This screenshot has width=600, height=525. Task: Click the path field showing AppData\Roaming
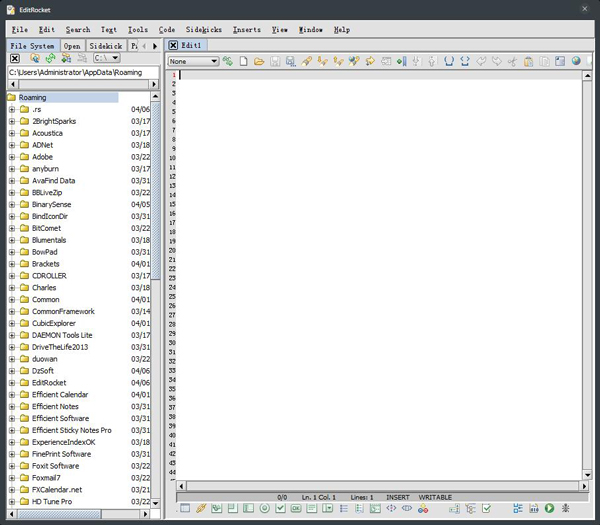coord(83,72)
